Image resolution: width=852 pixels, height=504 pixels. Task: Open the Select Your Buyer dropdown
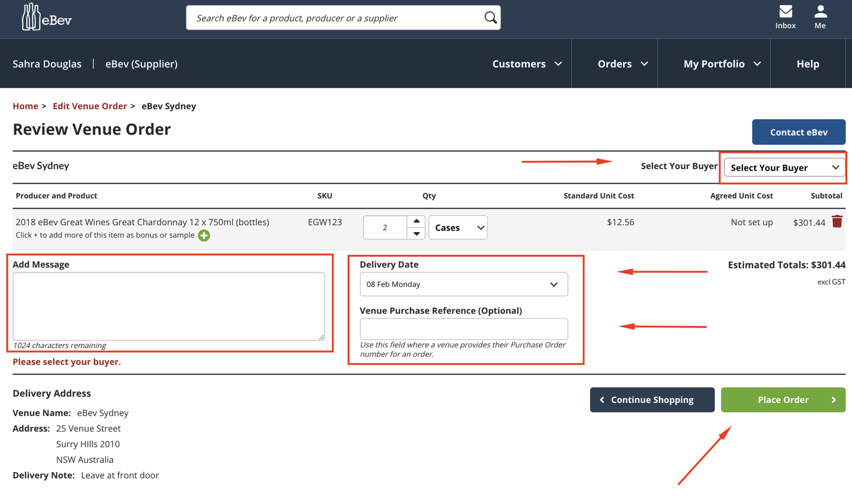pyautogui.click(x=784, y=167)
